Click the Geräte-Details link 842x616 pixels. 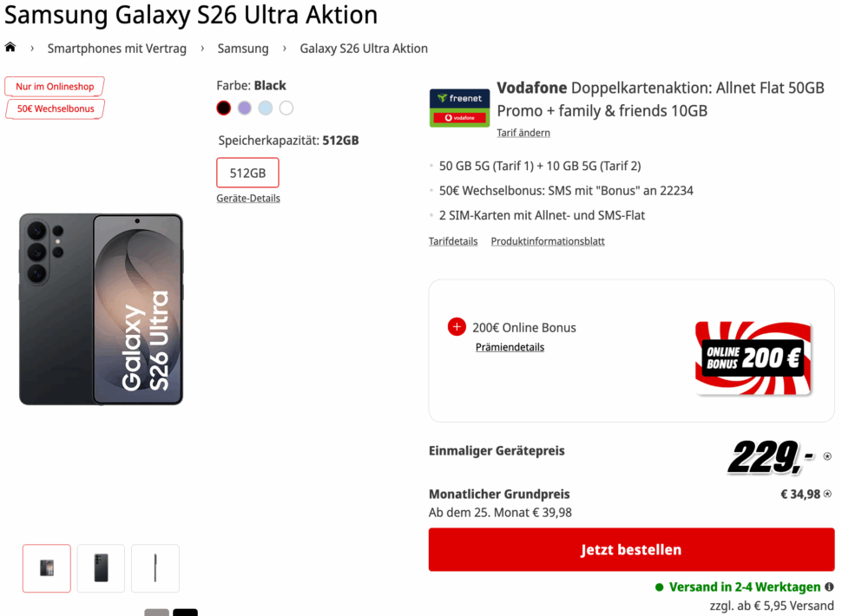coord(247,198)
